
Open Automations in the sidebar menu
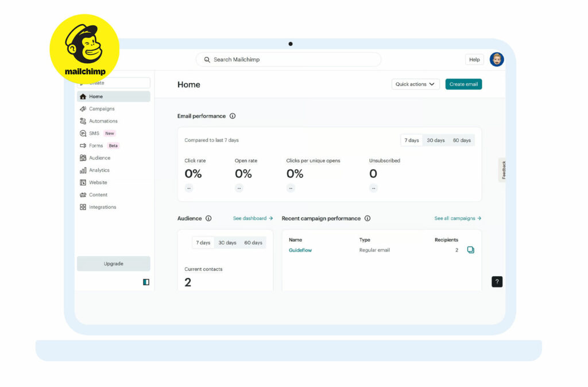tap(114, 121)
